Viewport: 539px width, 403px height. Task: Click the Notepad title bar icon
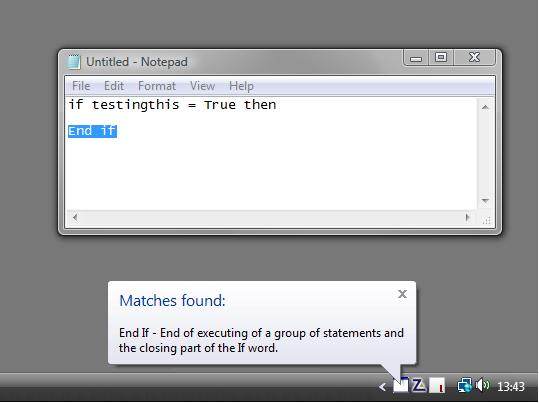(x=74, y=62)
